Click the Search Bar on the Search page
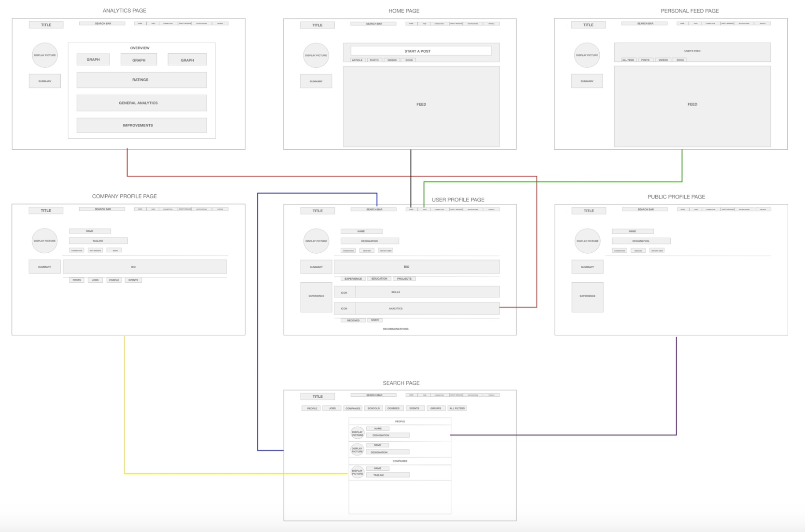The height and width of the screenshot is (532, 805). (374, 395)
